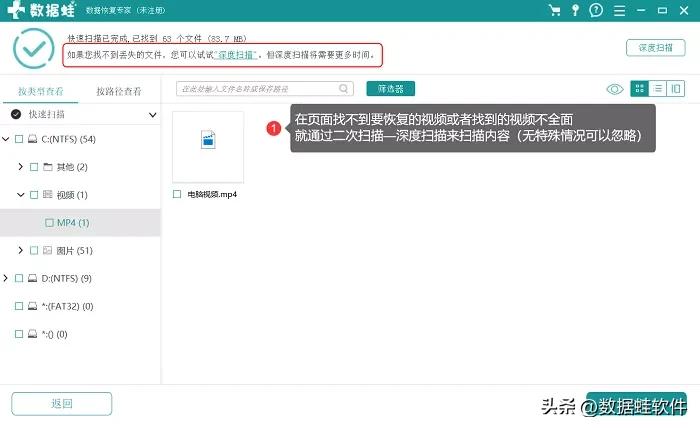Toggle the eye preview icon
Image resolution: width=700 pixels, height=428 pixels.
click(615, 89)
